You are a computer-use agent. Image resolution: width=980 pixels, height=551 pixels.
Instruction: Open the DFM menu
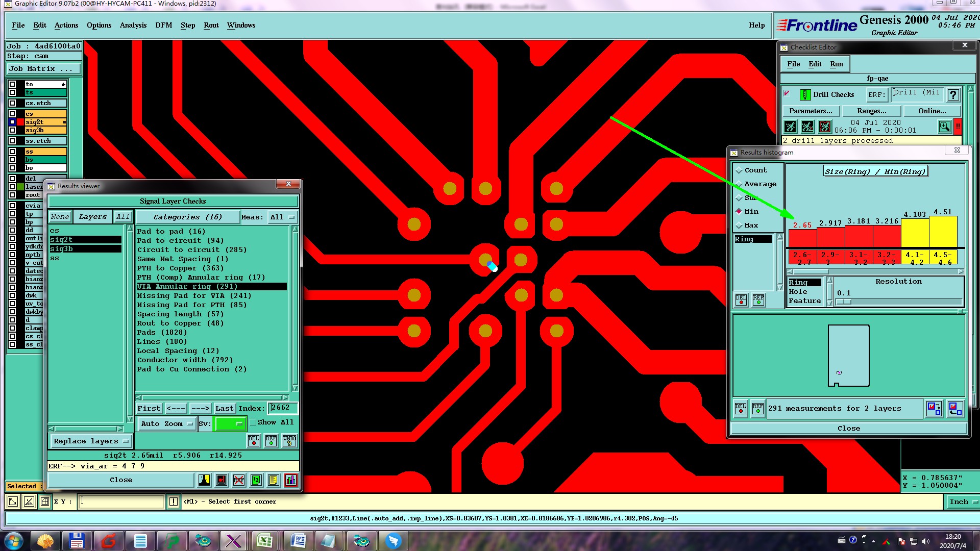coord(163,25)
